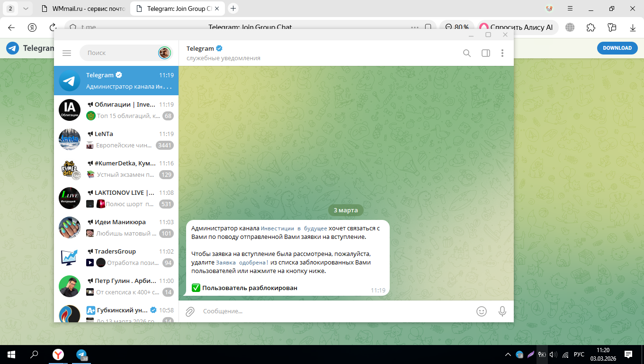Open the volume control in the tray
This screenshot has height=364, width=644.
(x=553, y=355)
